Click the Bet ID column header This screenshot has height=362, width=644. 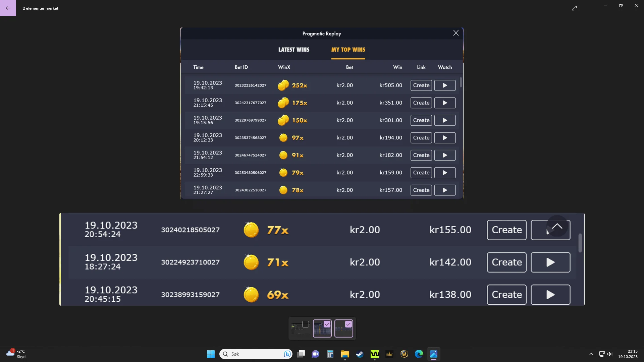241,67
